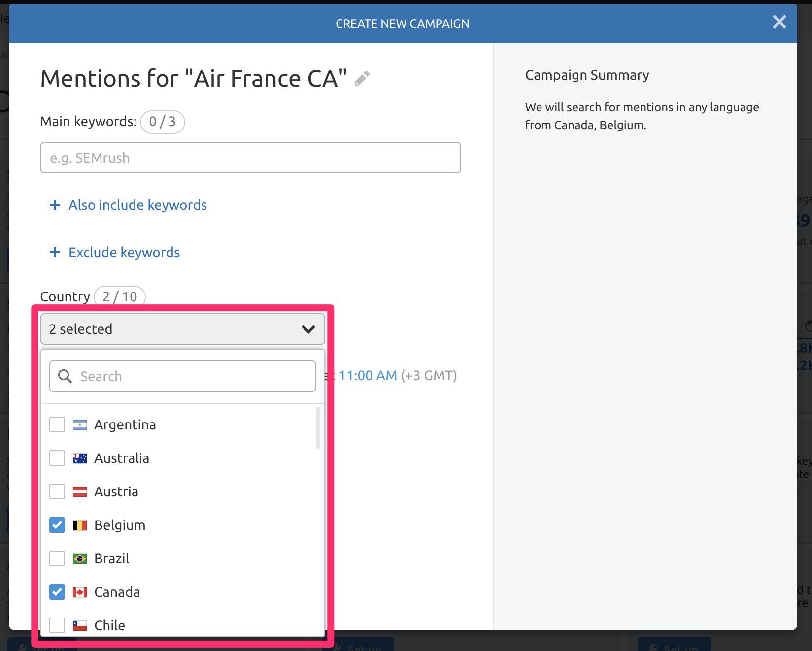Click the '2 / 10' country counter badge
This screenshot has height=651, width=812.
click(x=120, y=296)
